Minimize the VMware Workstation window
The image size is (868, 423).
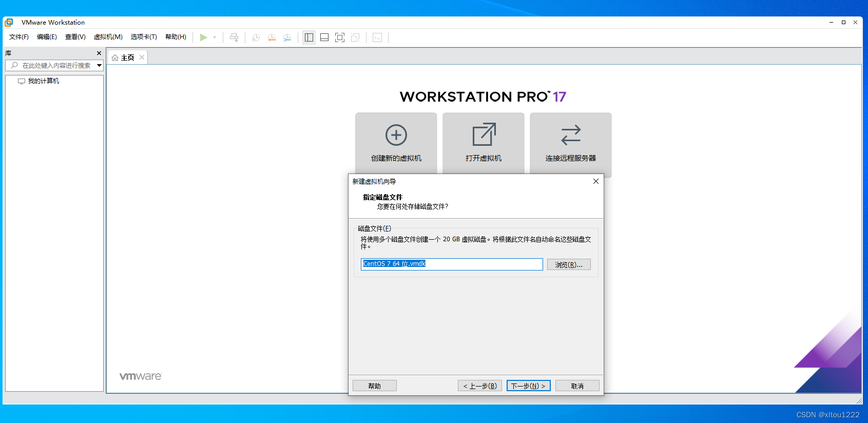click(831, 22)
